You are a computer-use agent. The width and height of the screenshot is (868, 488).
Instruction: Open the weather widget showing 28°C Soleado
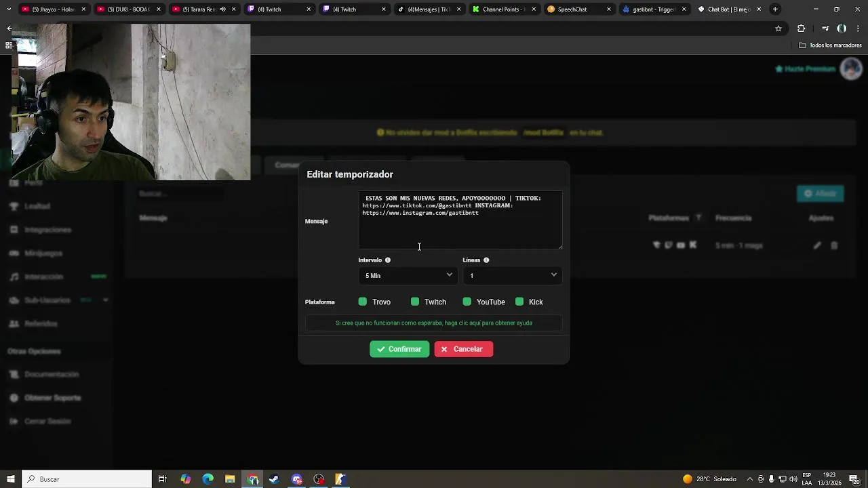click(709, 479)
